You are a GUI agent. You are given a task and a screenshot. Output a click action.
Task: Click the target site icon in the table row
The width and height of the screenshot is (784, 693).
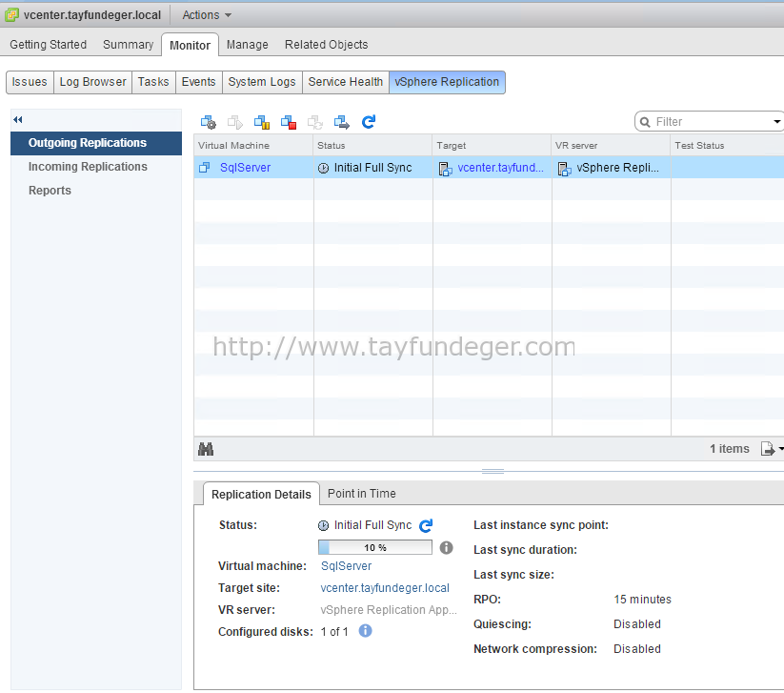click(445, 169)
